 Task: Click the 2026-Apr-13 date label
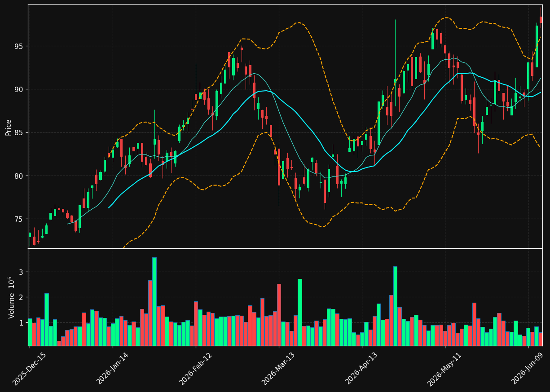click(x=361, y=369)
